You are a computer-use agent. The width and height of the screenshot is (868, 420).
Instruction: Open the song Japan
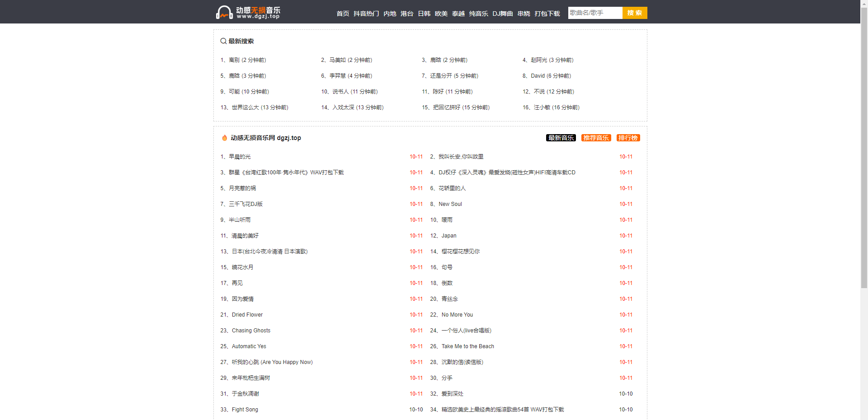[449, 236]
